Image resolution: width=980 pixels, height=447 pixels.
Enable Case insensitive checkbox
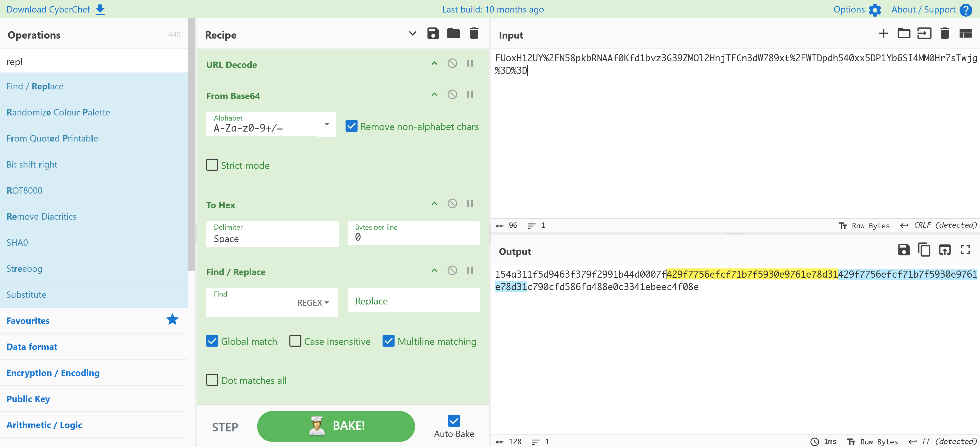[295, 341]
